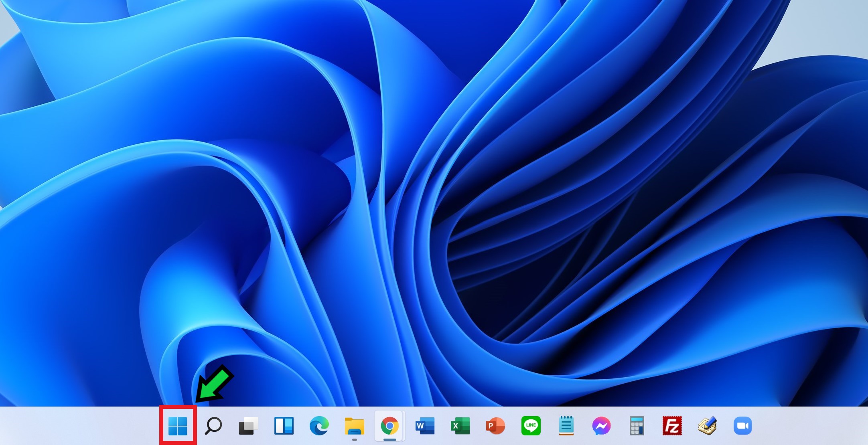Open the Widgets panel icon
868x445 pixels.
284,426
